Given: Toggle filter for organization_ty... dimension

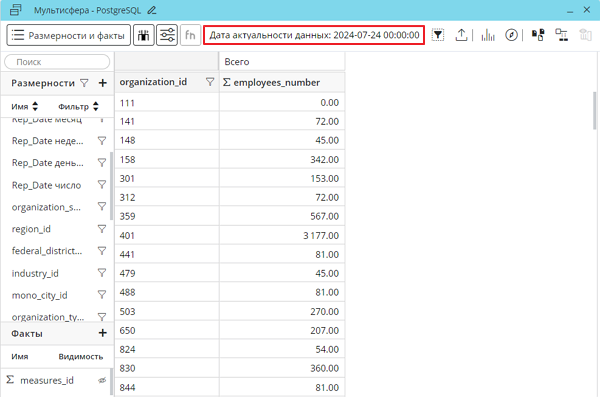Looking at the screenshot, I should [101, 317].
